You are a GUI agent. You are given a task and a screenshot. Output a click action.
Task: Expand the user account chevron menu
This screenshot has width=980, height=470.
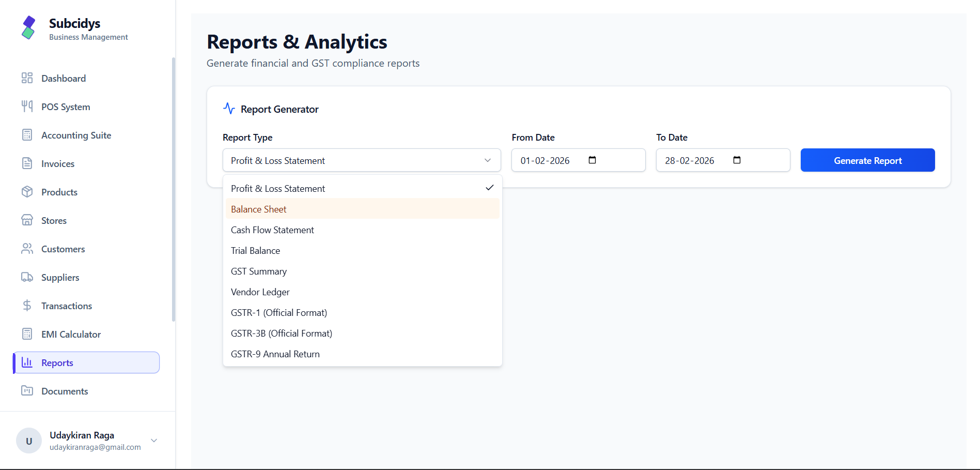point(154,441)
